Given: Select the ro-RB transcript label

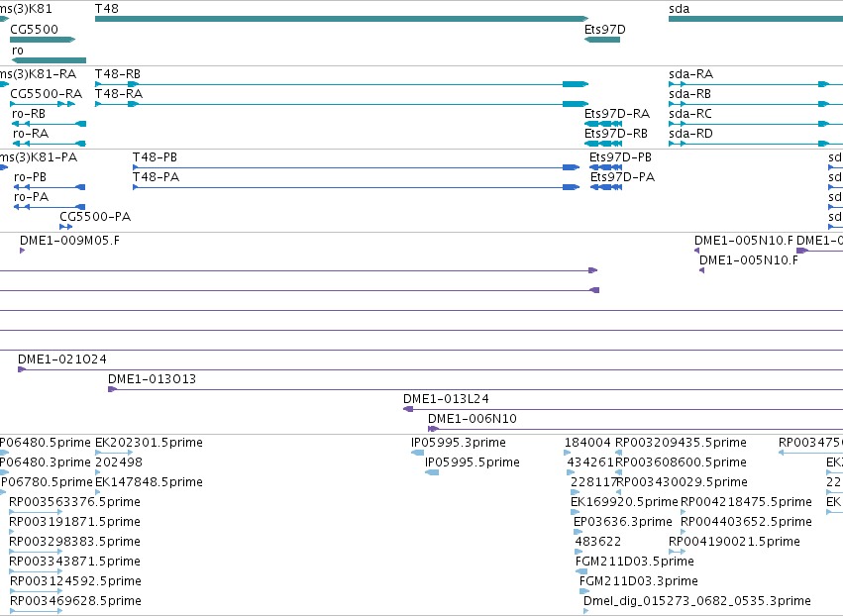Looking at the screenshot, I should pyautogui.click(x=29, y=114).
